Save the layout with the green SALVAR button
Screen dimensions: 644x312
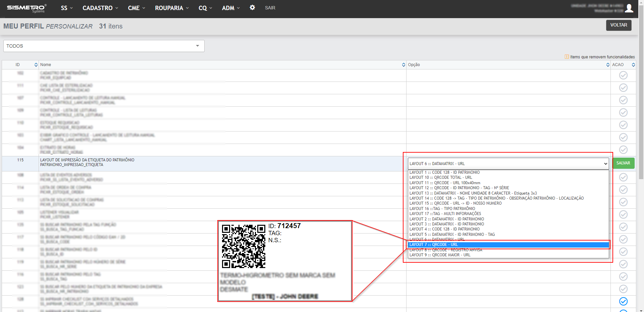[623, 163]
